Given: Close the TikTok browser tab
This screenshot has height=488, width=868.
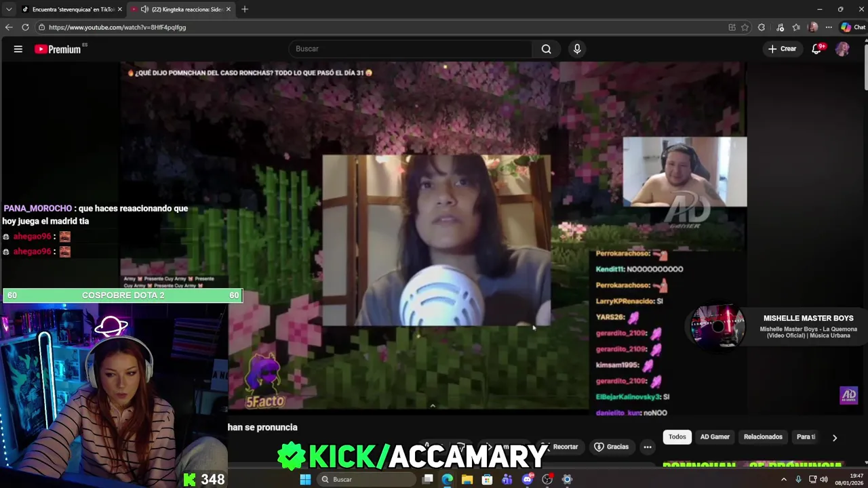Looking at the screenshot, I should coord(119,9).
